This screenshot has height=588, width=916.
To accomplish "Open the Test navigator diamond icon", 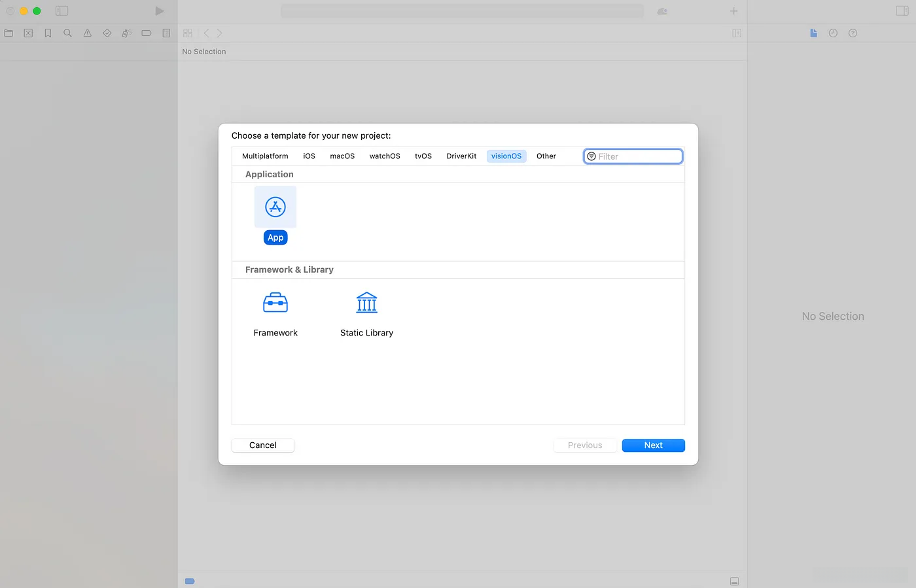I will coord(107,33).
